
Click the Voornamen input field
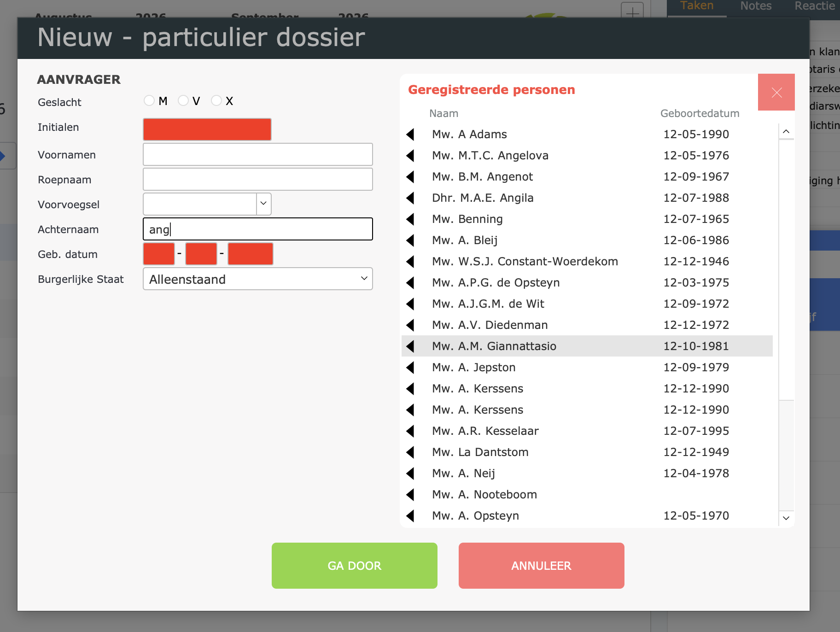pyautogui.click(x=258, y=154)
